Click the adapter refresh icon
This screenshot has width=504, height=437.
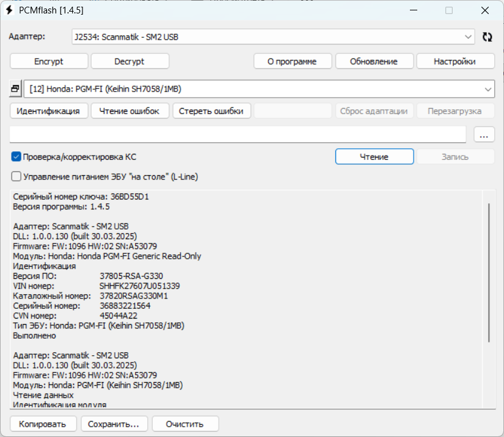click(x=487, y=37)
